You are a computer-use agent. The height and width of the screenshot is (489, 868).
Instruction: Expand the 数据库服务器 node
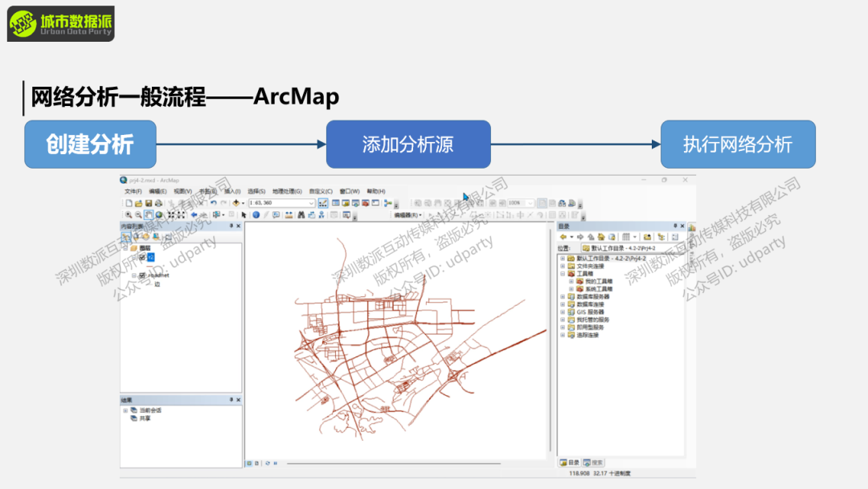(563, 296)
